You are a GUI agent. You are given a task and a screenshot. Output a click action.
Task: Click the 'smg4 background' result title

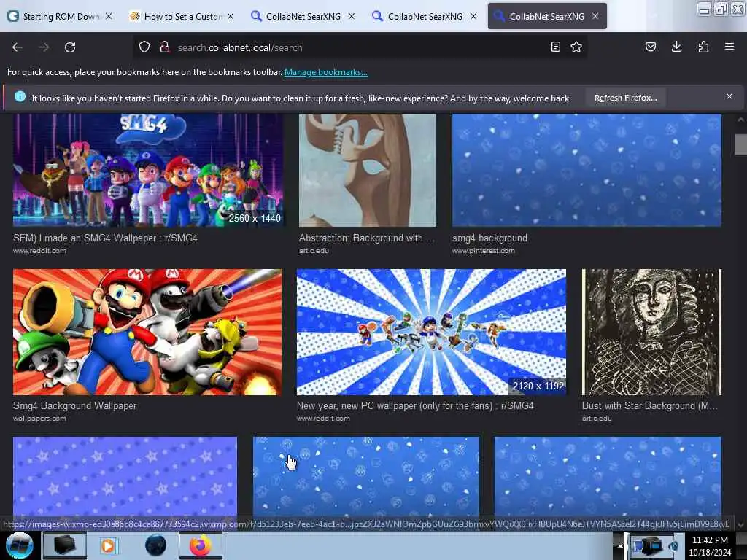coord(489,238)
